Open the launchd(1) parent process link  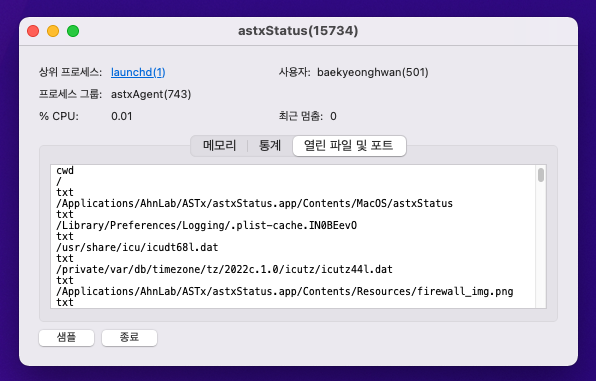click(138, 72)
